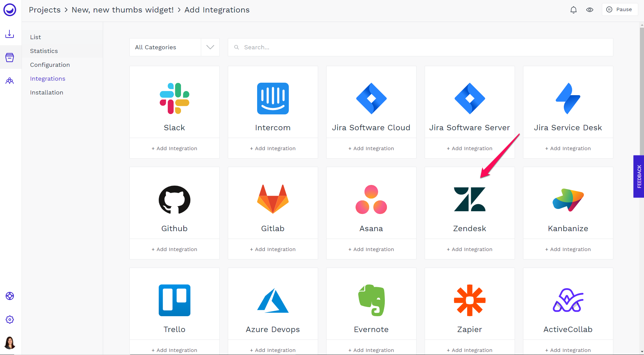Open the FEEDBACK side tab
The image size is (644, 355).
639,176
